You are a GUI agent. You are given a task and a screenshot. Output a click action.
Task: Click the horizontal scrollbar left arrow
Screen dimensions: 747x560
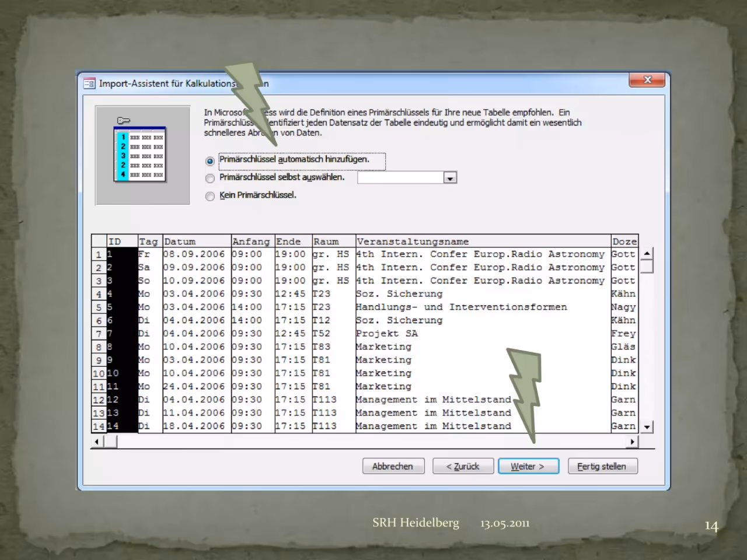point(97,442)
